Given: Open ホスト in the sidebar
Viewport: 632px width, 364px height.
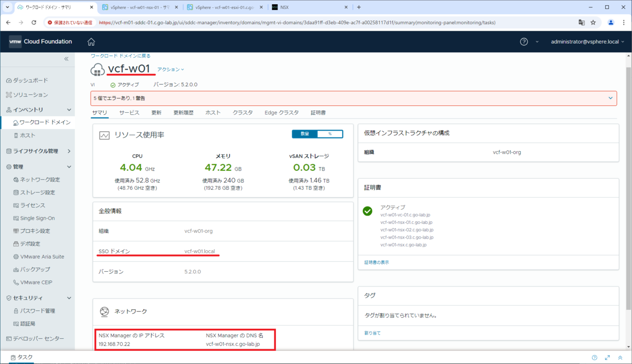Looking at the screenshot, I should pyautogui.click(x=27, y=135).
